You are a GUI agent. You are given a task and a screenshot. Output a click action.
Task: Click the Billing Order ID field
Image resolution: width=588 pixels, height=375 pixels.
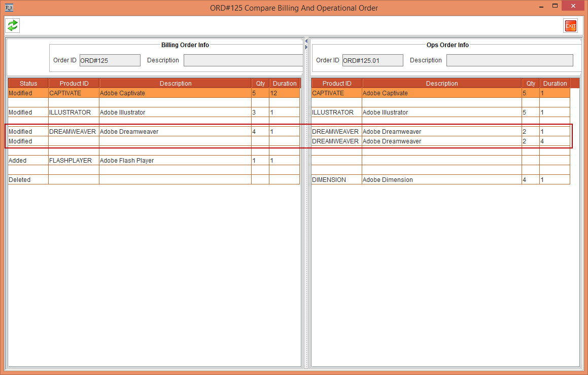click(110, 60)
